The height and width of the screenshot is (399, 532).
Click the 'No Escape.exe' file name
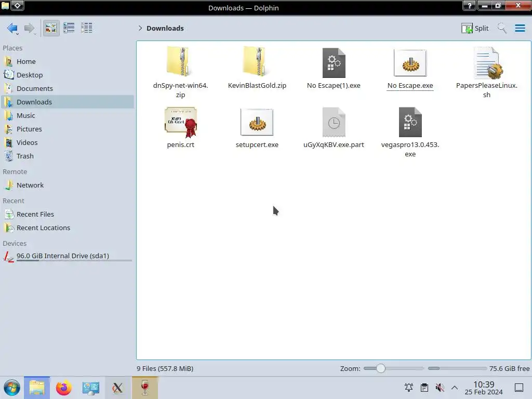click(x=410, y=86)
